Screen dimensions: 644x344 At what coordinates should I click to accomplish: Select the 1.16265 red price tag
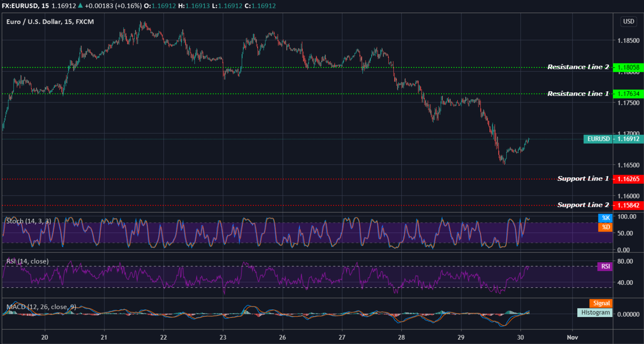pos(628,179)
